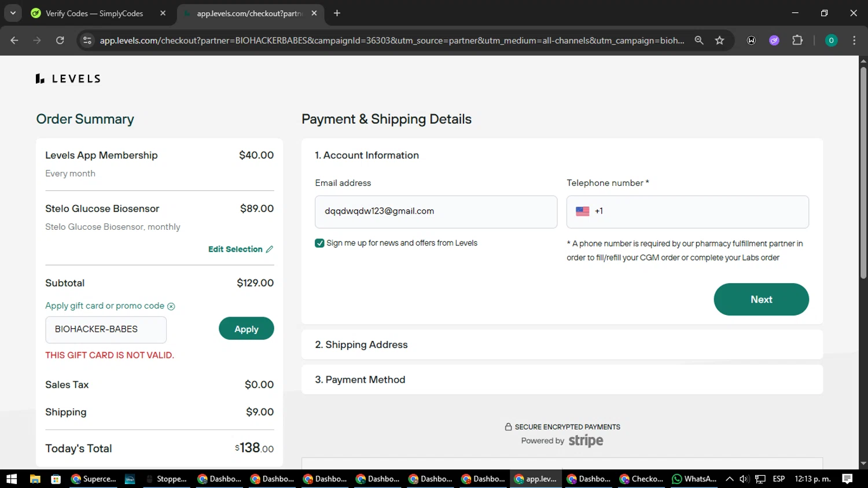Expand the Shipping Address section
Image resolution: width=868 pixels, height=488 pixels.
[x=562, y=344]
